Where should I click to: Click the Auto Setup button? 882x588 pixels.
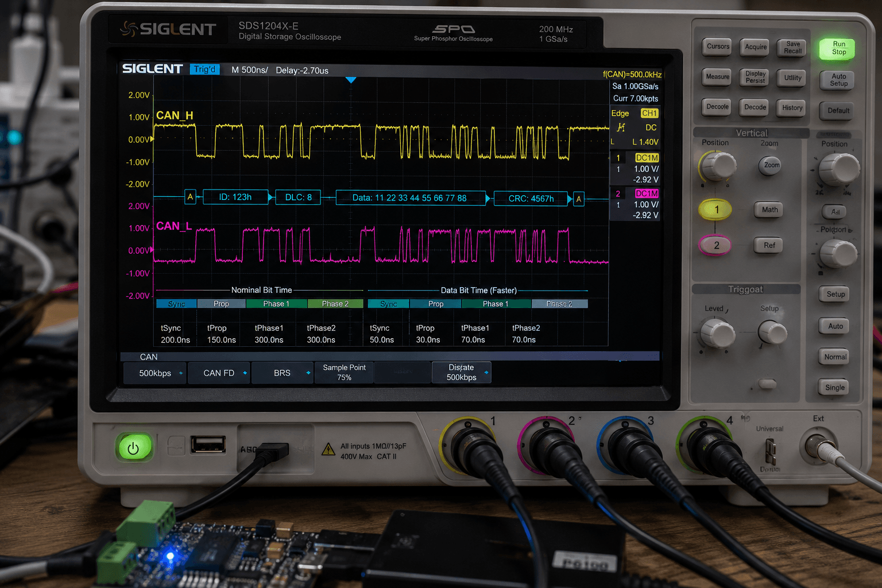pyautogui.click(x=838, y=80)
